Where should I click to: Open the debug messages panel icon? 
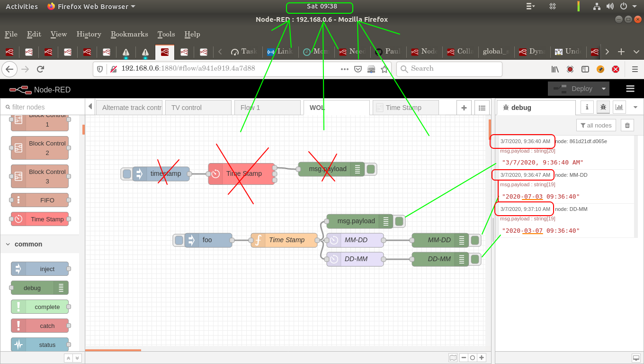[x=603, y=107]
